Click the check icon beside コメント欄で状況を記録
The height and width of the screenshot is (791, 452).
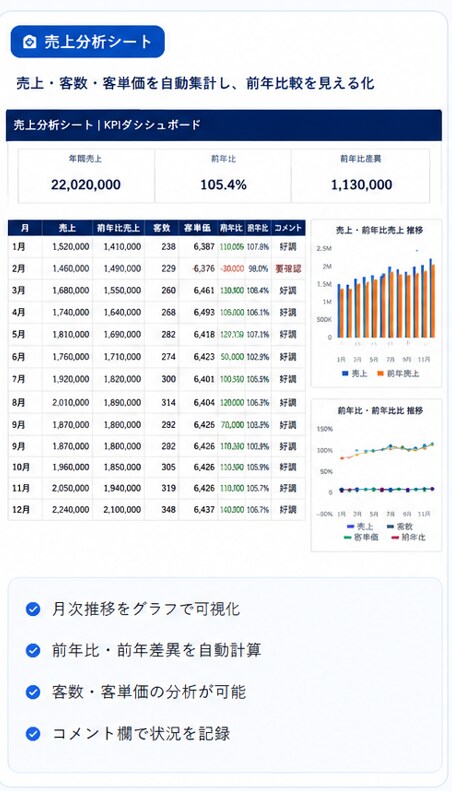tap(33, 733)
